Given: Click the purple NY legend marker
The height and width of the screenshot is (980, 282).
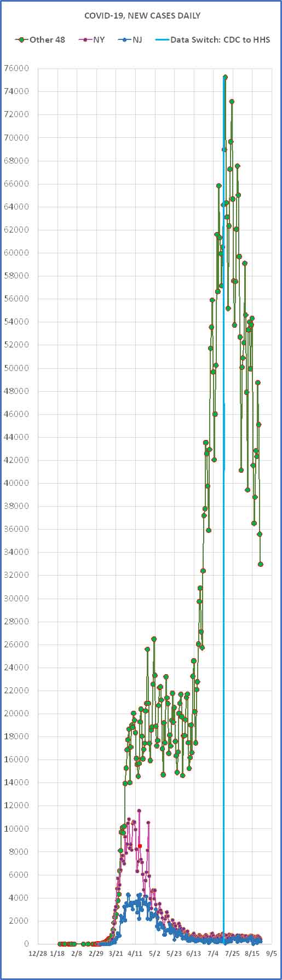Looking at the screenshot, I should 85,40.
